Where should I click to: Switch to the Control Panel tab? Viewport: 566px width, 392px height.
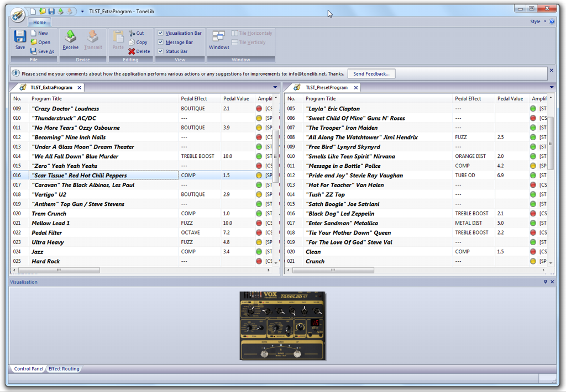[x=29, y=369]
